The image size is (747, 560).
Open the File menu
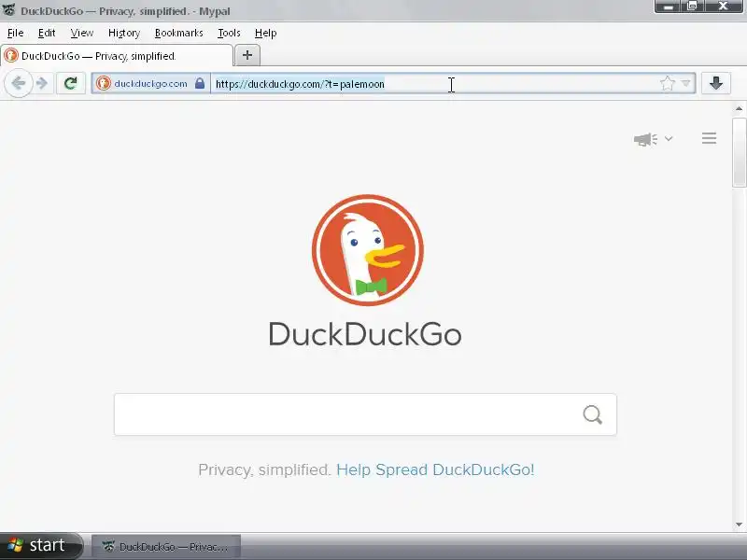tap(15, 33)
